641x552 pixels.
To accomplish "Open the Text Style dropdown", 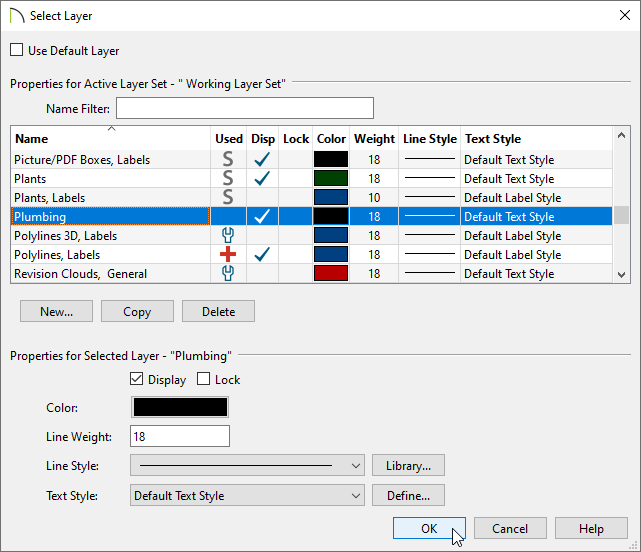I will coord(247,496).
